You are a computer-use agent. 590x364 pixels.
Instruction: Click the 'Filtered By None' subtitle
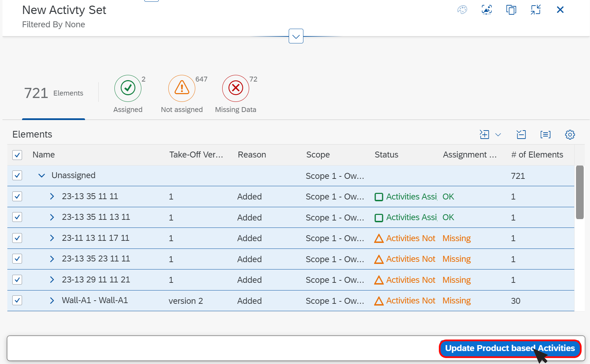pyautogui.click(x=54, y=24)
